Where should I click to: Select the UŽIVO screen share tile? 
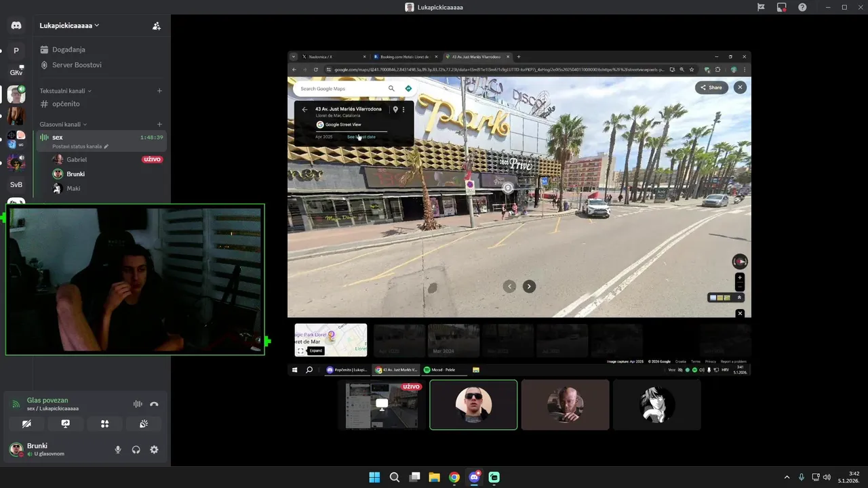tap(382, 405)
